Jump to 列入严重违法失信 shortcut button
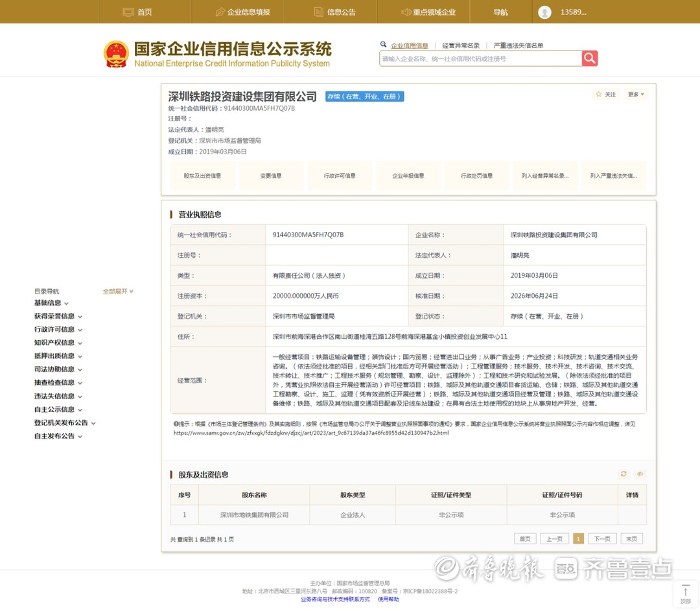The width and height of the screenshot is (700, 611). [614, 176]
